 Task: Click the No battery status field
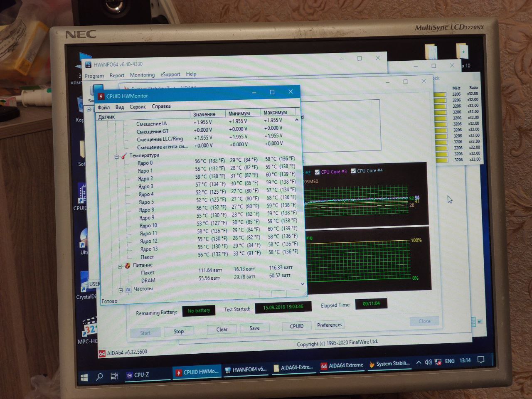click(199, 310)
